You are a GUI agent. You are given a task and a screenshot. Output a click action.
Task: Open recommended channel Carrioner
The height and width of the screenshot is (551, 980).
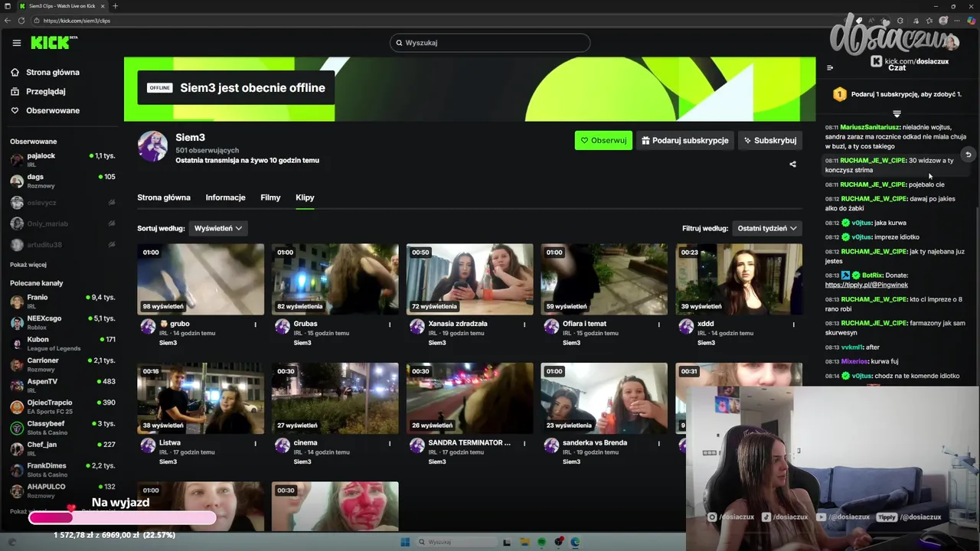tap(62, 364)
